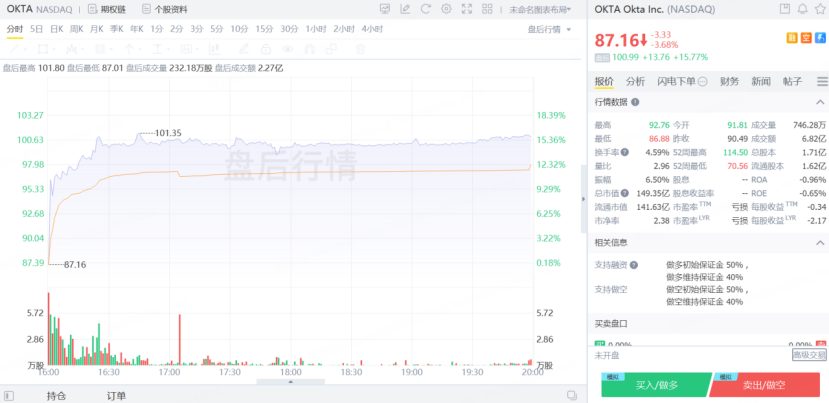Enter fullscreen with the expand arrows icon
The image size is (829, 403).
[x=467, y=9]
